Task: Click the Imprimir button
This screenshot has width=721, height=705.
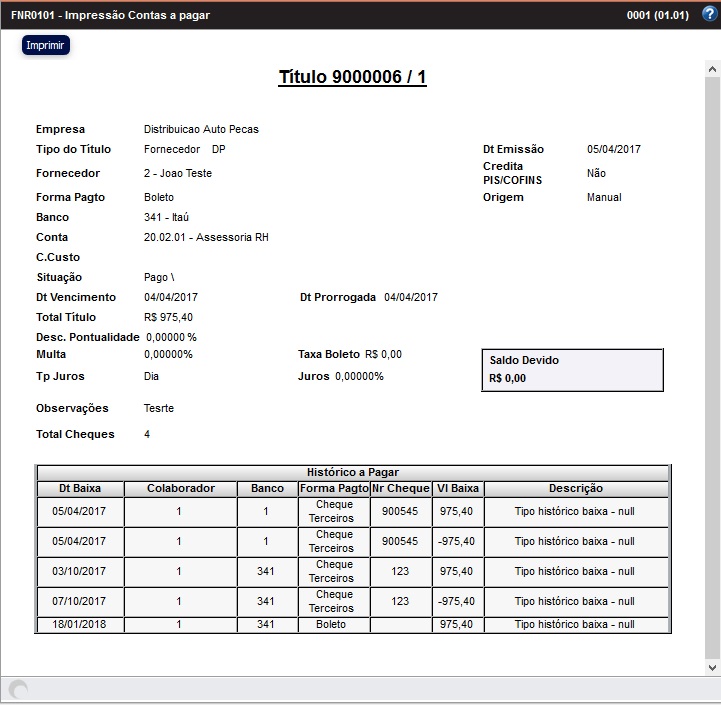Action: (46, 46)
